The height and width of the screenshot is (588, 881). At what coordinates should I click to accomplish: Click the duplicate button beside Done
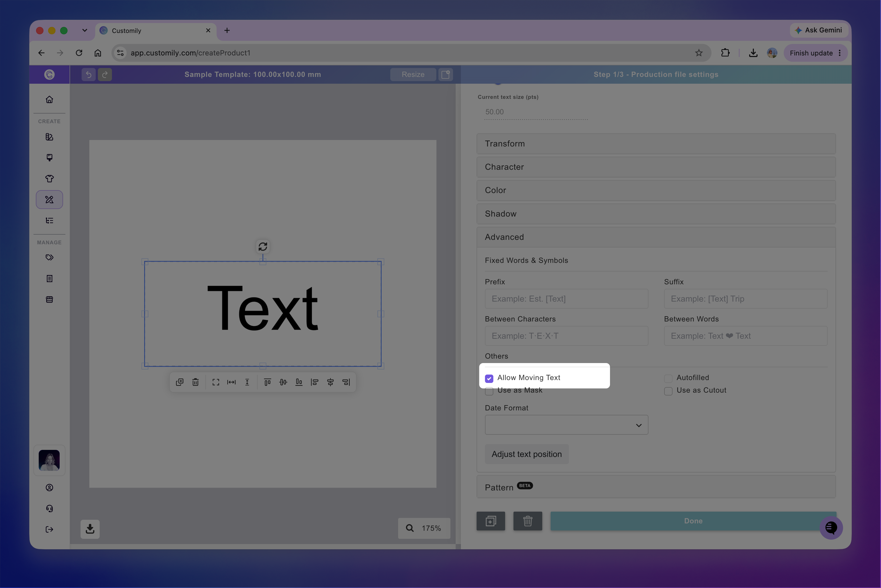490,521
